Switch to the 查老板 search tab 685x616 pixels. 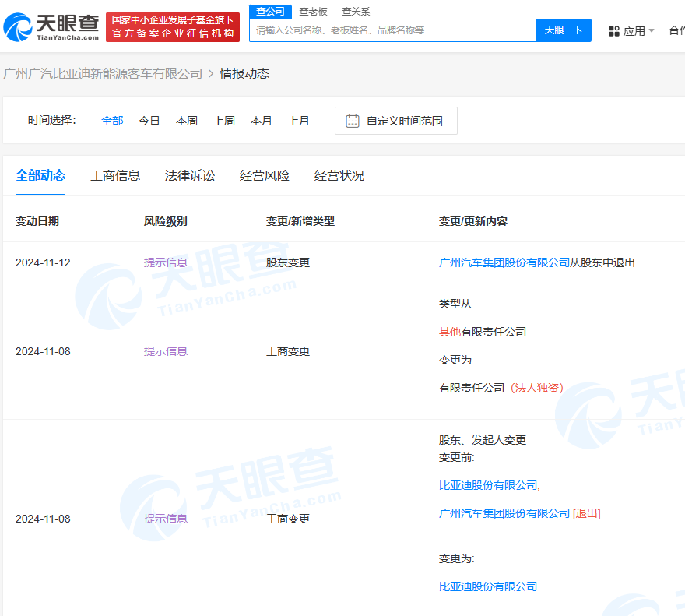point(313,12)
